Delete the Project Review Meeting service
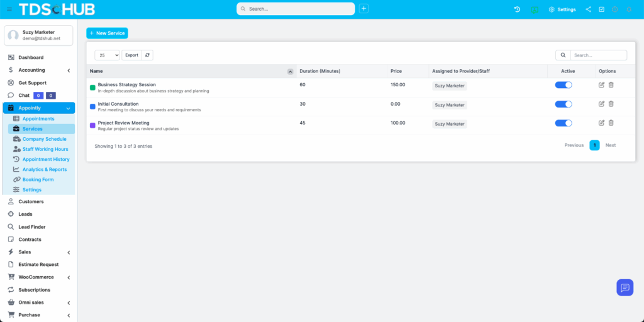 coord(611,123)
